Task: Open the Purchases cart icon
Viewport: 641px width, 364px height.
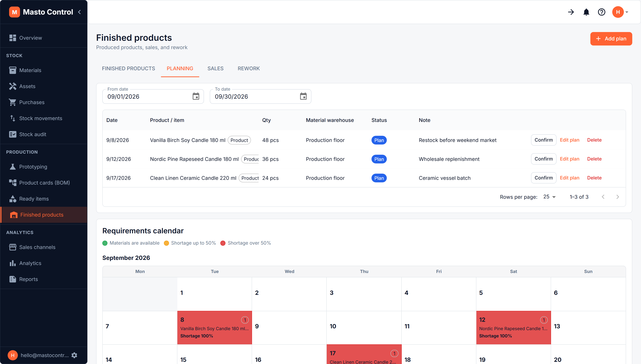Action: (13, 102)
